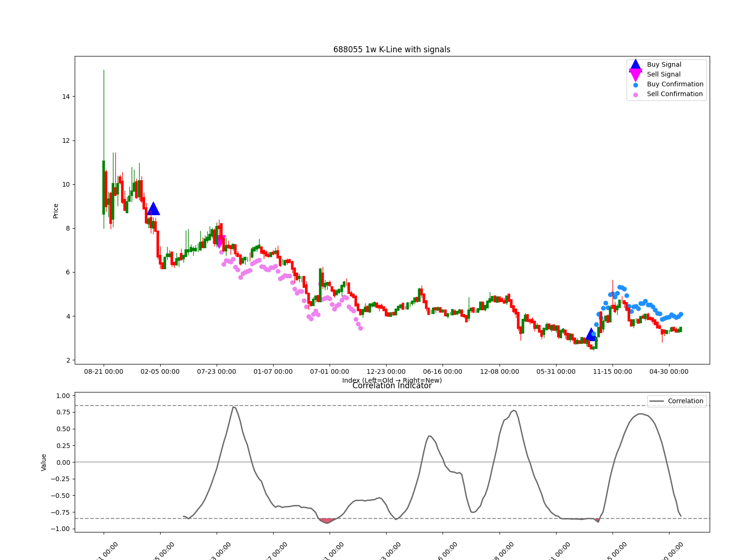Viewport: 747px width, 560px height.
Task: Click the chart title '688055 1w K-Line with signals'
Action: (392, 49)
